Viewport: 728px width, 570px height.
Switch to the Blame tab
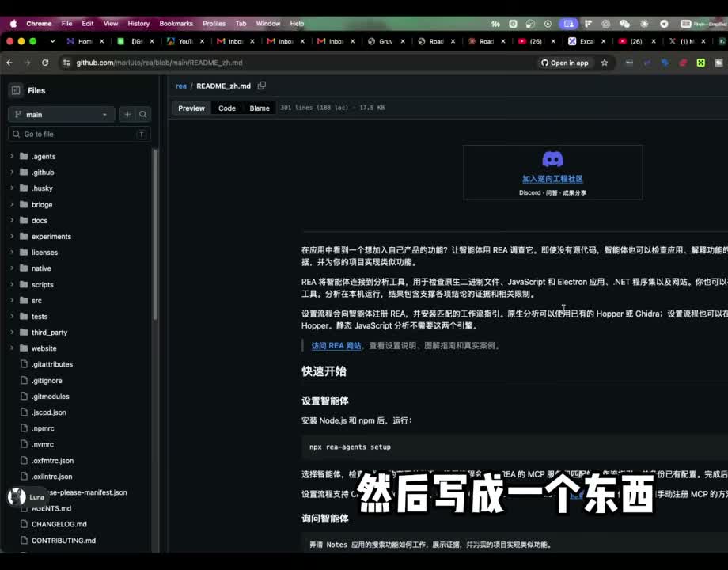click(260, 108)
